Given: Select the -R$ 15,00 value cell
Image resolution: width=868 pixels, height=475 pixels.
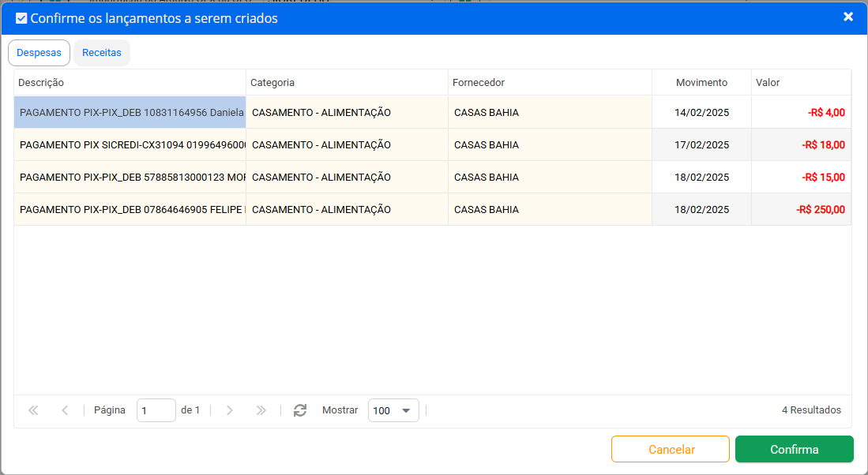Looking at the screenshot, I should [801, 177].
